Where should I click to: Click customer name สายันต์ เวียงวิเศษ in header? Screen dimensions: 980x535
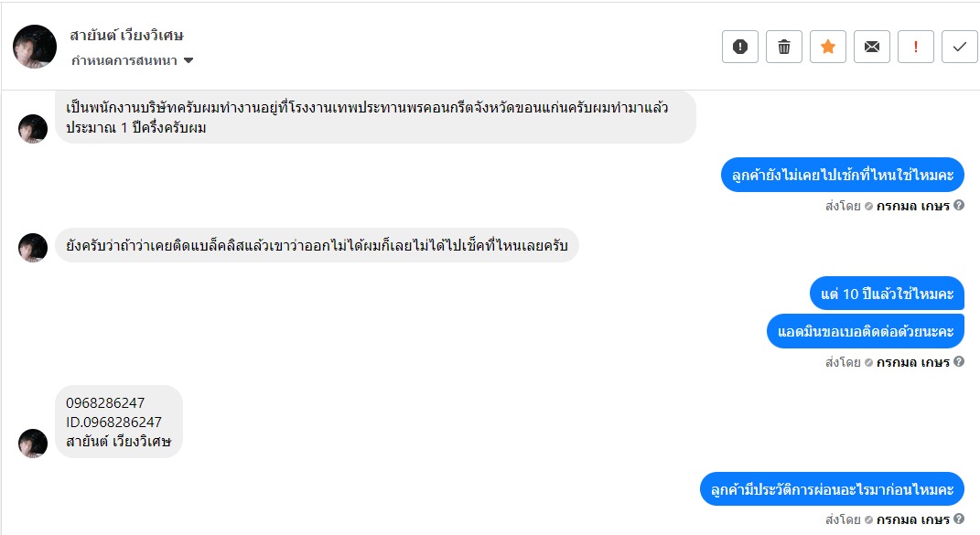point(127,36)
